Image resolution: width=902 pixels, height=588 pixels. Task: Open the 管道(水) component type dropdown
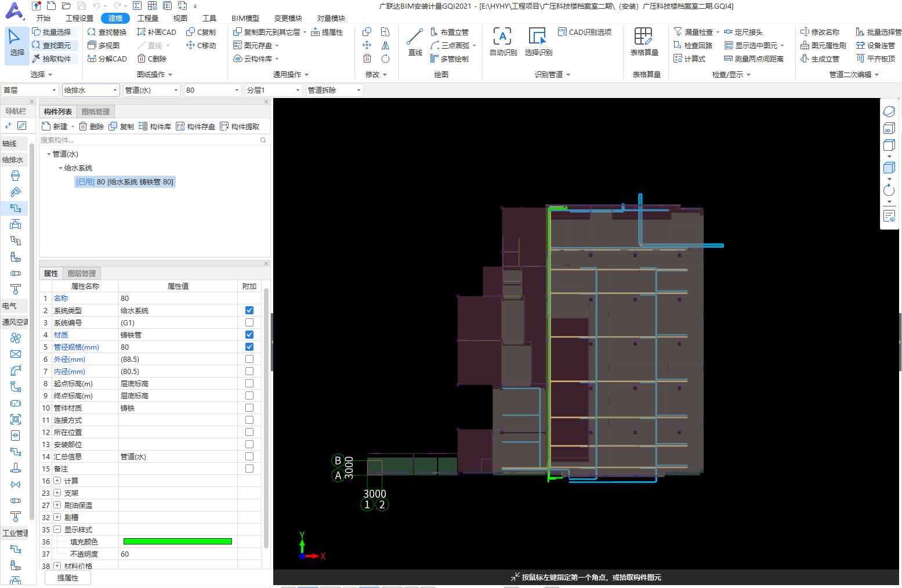coord(152,90)
